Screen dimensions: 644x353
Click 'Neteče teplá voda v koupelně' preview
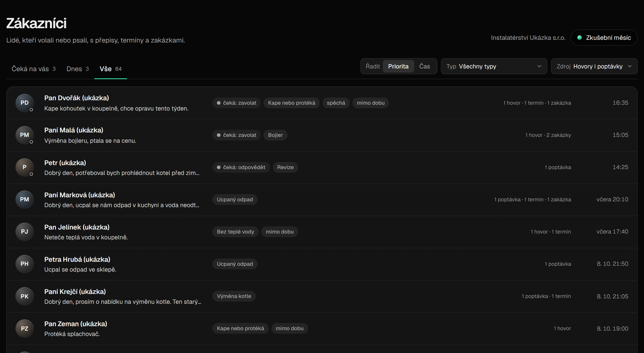(x=86, y=237)
